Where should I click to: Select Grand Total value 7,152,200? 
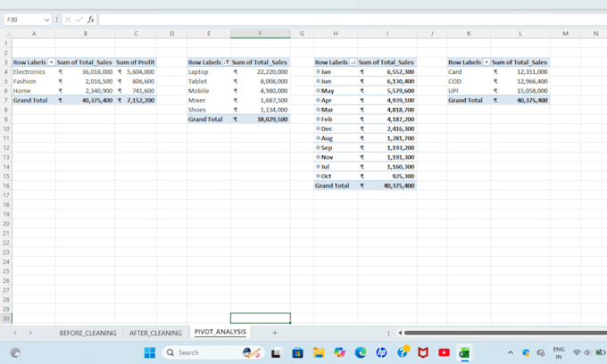tap(136, 100)
